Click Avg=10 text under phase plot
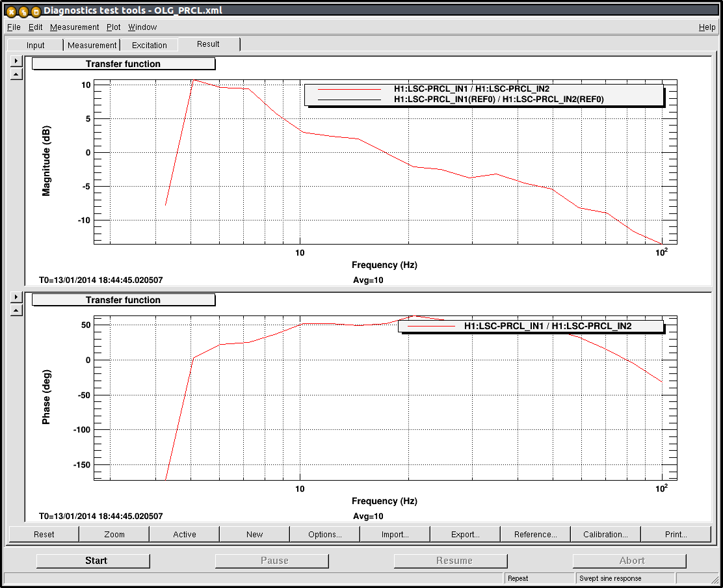 [368, 516]
